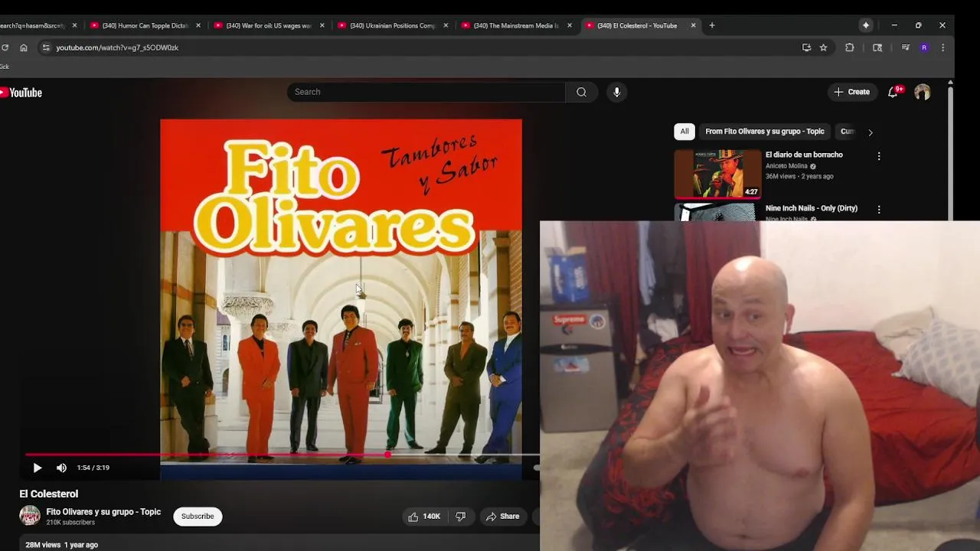Click the Fito Olivares album art video frame
The height and width of the screenshot is (551, 980).
[x=341, y=299]
